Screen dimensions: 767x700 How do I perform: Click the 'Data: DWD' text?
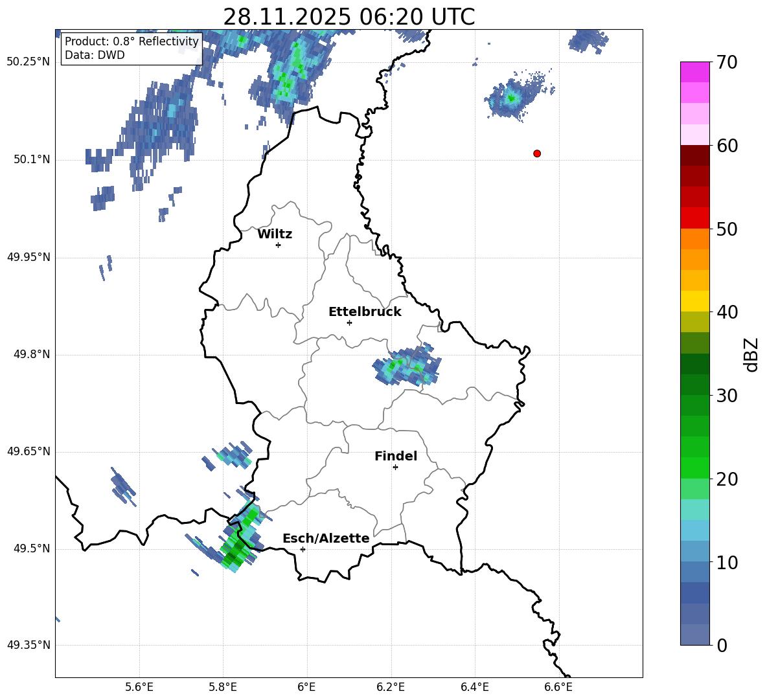coord(95,55)
